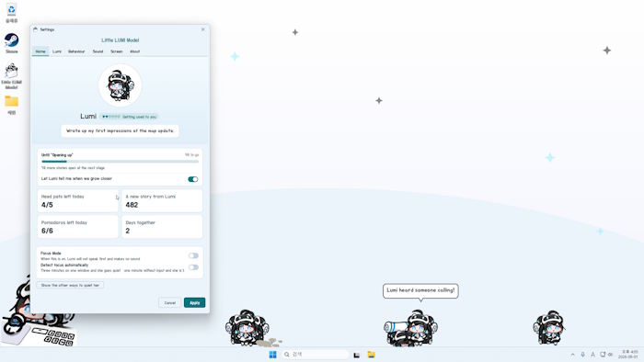
Task: Open the Little LUMI Model desktop shortcut
Action: point(11,76)
